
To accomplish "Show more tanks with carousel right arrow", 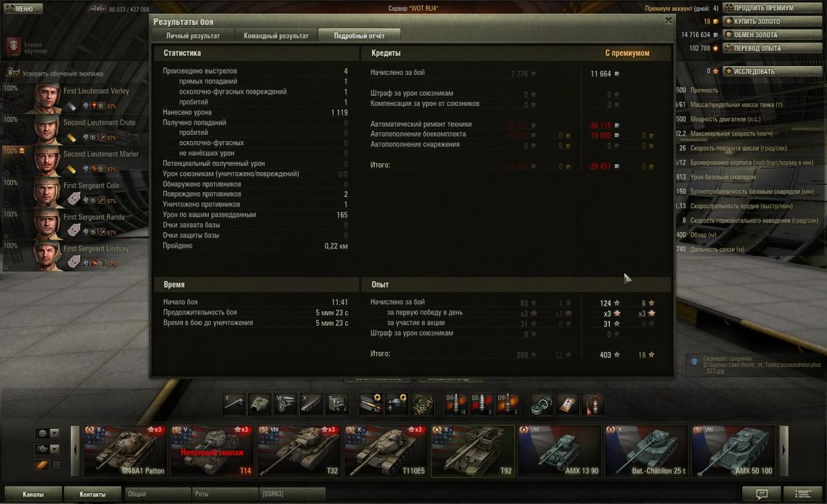I will [784, 451].
